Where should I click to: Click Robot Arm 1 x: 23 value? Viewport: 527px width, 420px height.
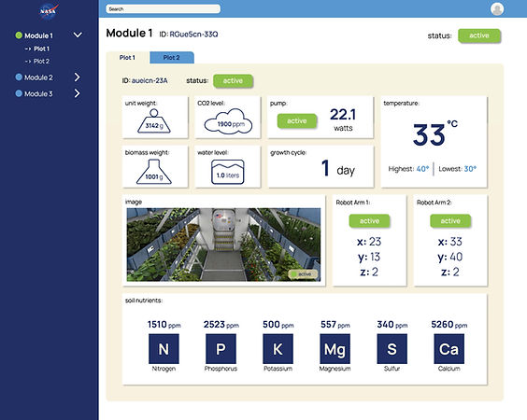[369, 242]
